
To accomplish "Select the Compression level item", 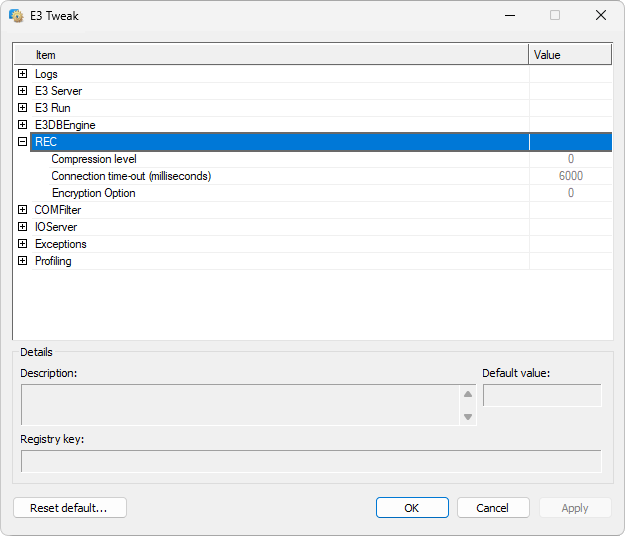I will coord(94,159).
